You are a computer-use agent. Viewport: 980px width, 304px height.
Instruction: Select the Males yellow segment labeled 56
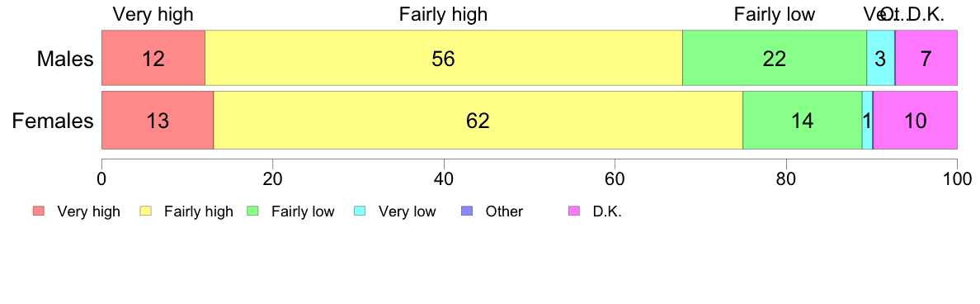444,58
